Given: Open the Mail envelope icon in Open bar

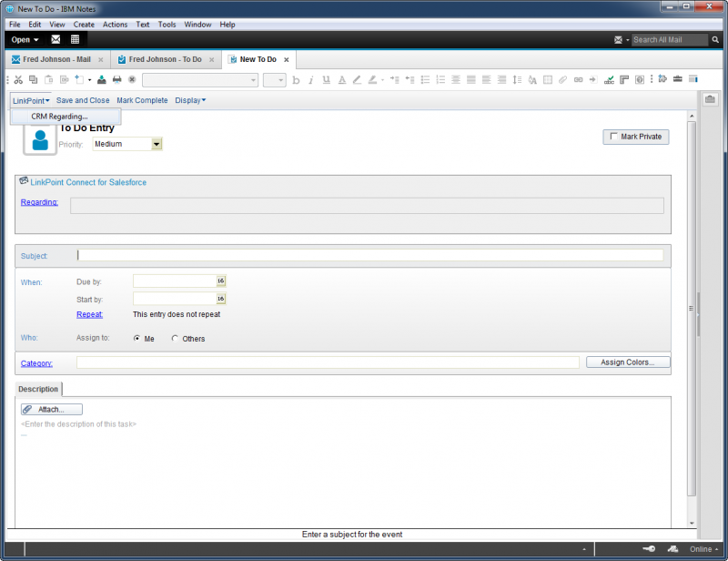Looking at the screenshot, I should (56, 39).
